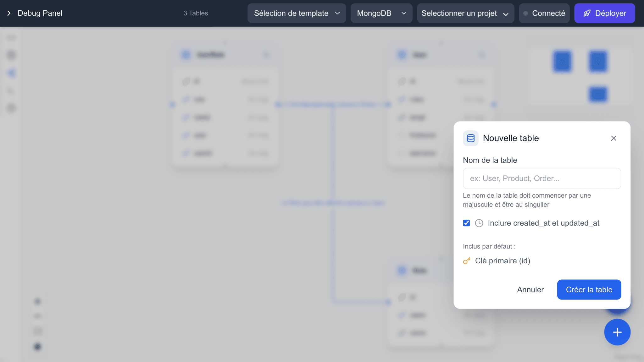This screenshot has height=362, width=644.
Task: Click Créer la table to confirm
Action: pyautogui.click(x=589, y=289)
